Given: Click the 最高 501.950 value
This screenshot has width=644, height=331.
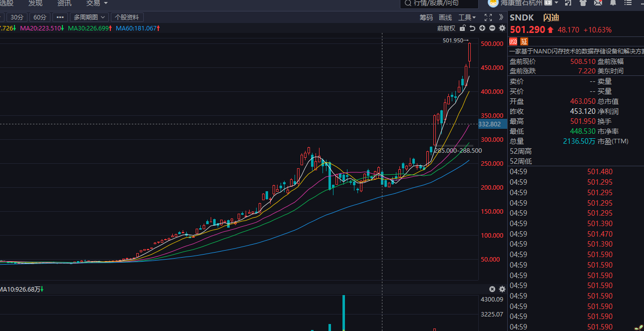Looking at the screenshot, I should point(583,121).
